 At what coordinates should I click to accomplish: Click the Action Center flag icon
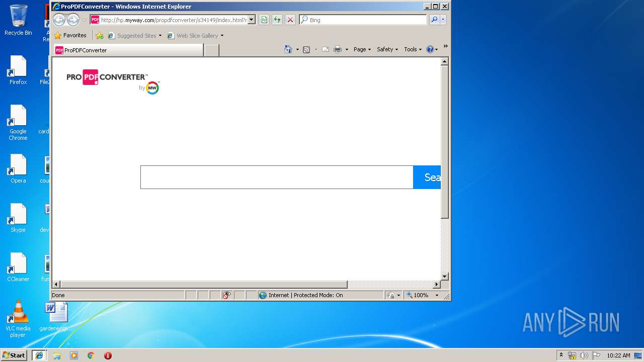596,355
